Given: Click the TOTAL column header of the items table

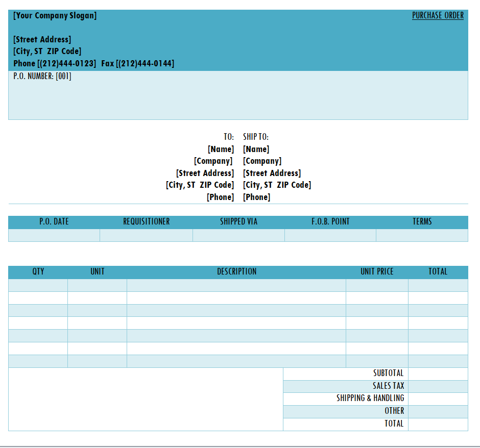Looking at the screenshot, I should coord(438,271).
